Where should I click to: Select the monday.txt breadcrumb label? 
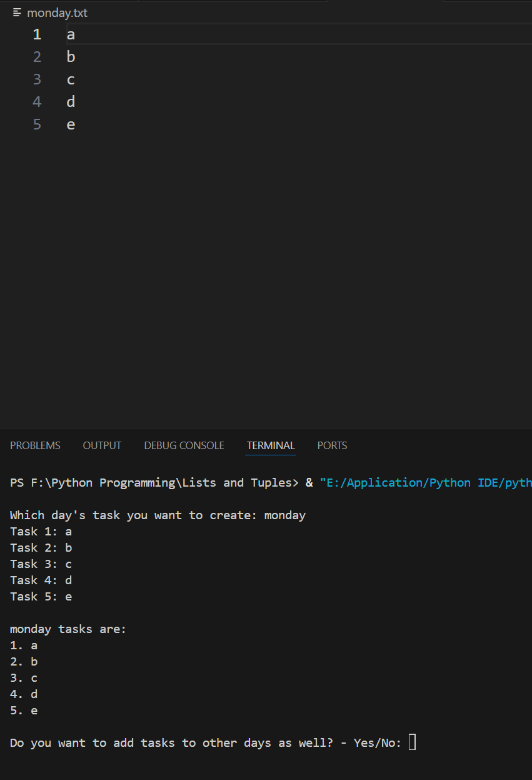(57, 13)
